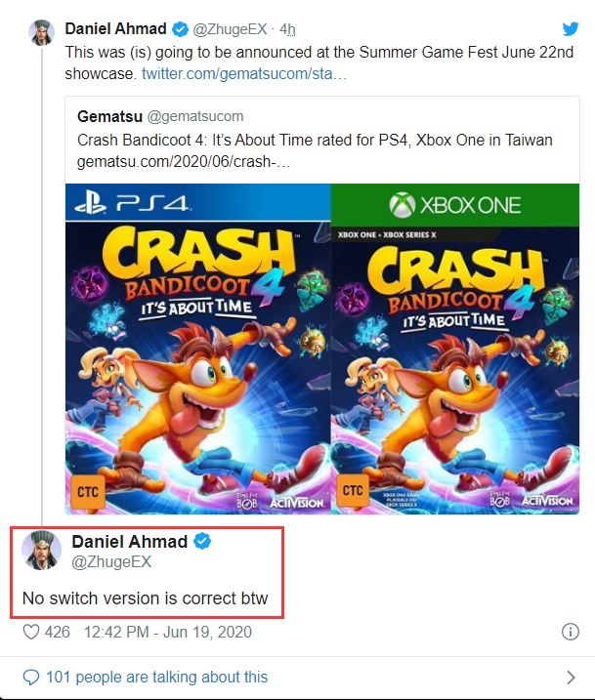Image resolution: width=595 pixels, height=700 pixels.
Task: Click Daniel Ahmad's top avatar picture
Action: 42,32
